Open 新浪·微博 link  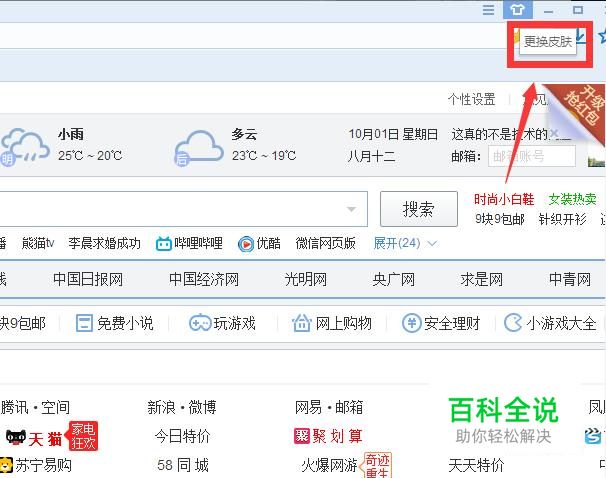182,407
